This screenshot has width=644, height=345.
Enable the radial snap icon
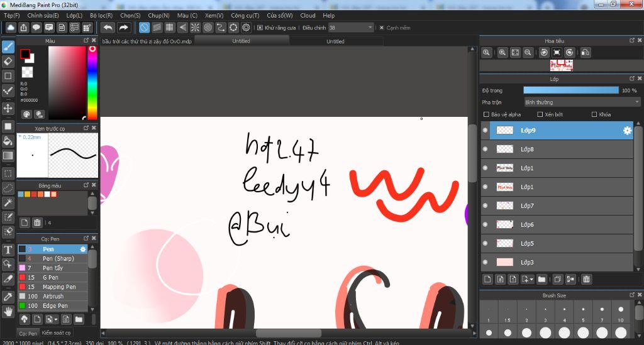click(x=195, y=28)
